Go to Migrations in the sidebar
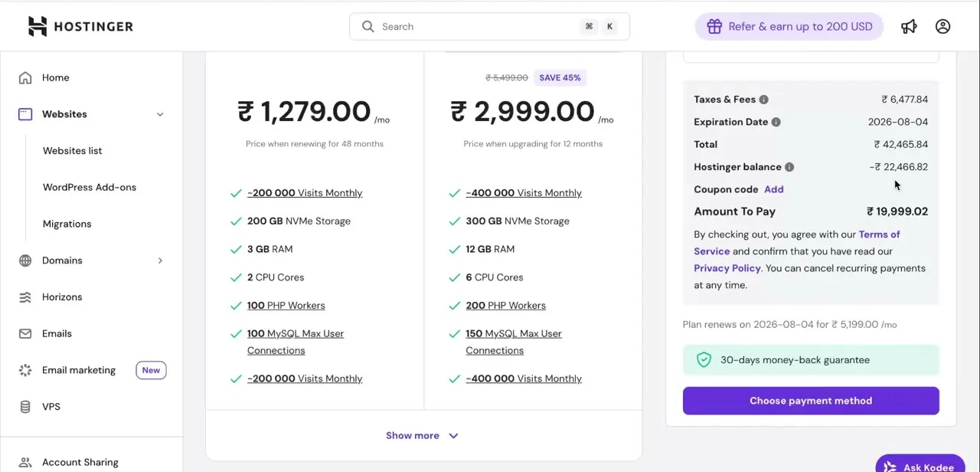Screen dimensions: 980x472 pos(67,224)
